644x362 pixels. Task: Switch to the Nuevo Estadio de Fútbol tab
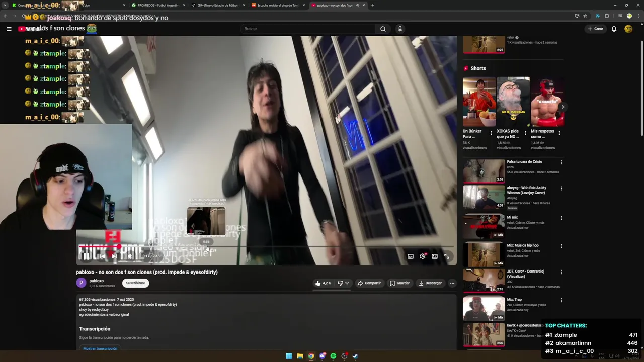pos(218,5)
